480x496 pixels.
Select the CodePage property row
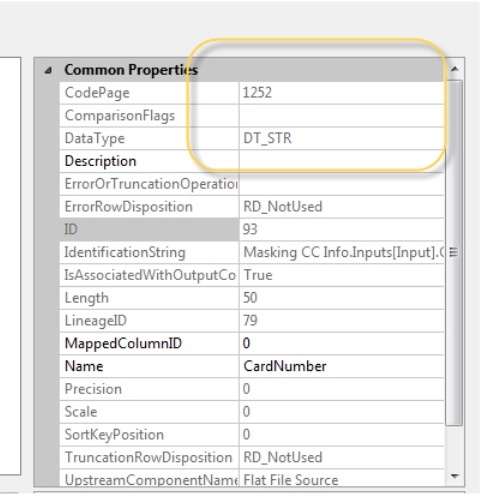coord(252,93)
